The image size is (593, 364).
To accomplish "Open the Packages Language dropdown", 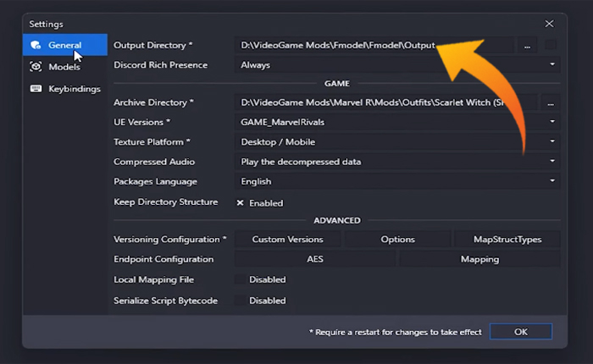I will click(x=396, y=181).
